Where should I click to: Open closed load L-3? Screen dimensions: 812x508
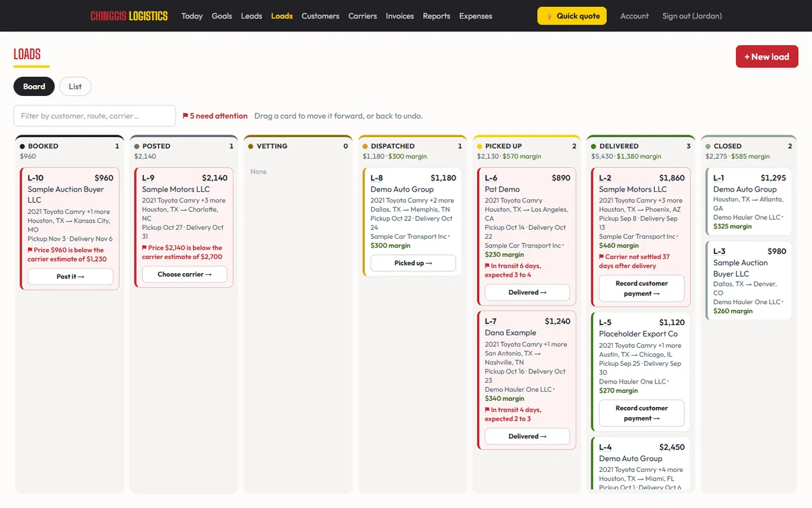749,281
